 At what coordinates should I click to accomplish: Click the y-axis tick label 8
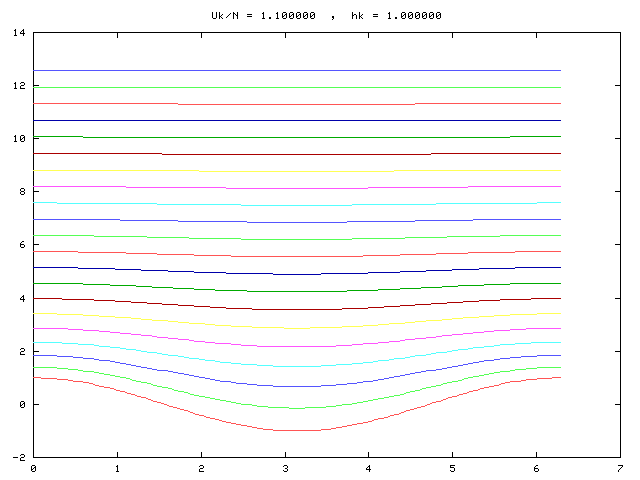[22, 192]
